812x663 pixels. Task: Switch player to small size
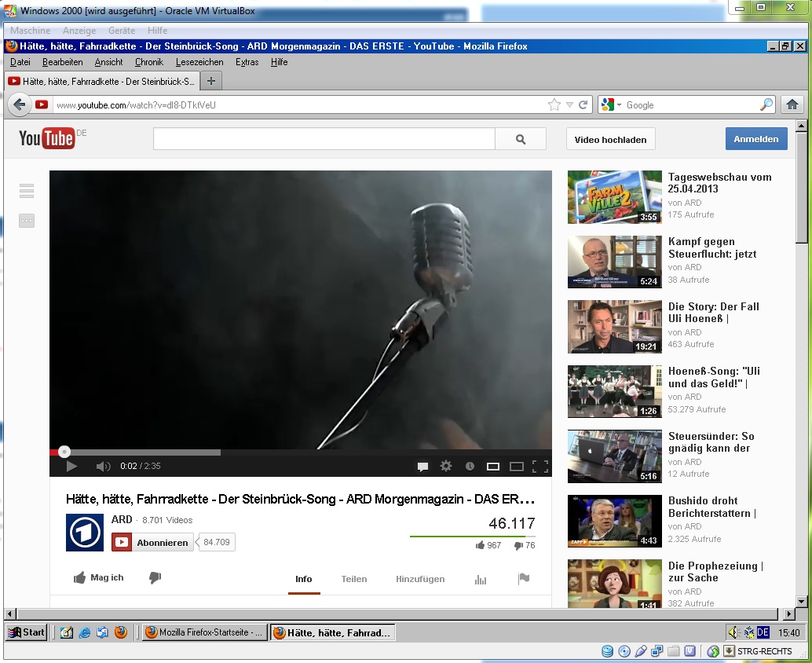click(493, 467)
